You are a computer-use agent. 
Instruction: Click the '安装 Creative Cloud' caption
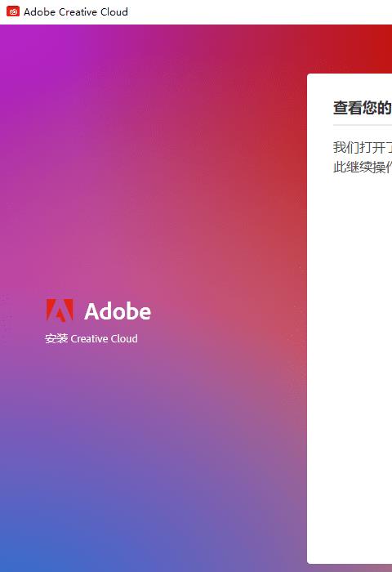click(x=91, y=338)
